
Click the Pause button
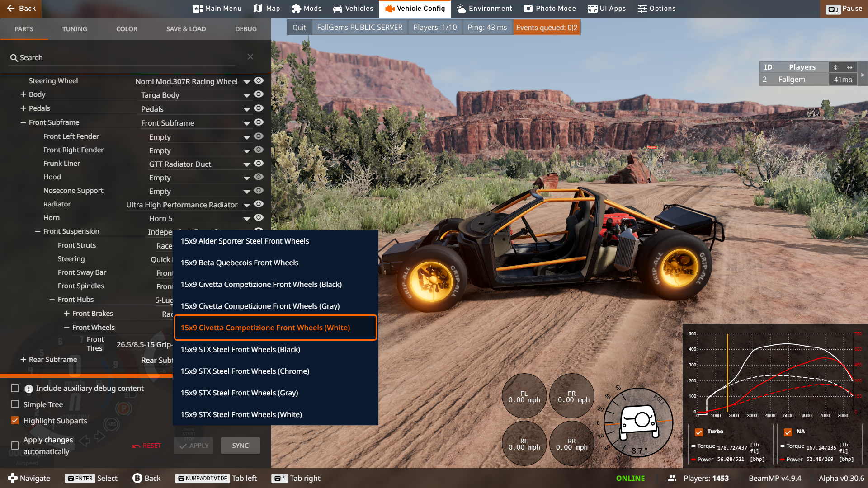844,9
